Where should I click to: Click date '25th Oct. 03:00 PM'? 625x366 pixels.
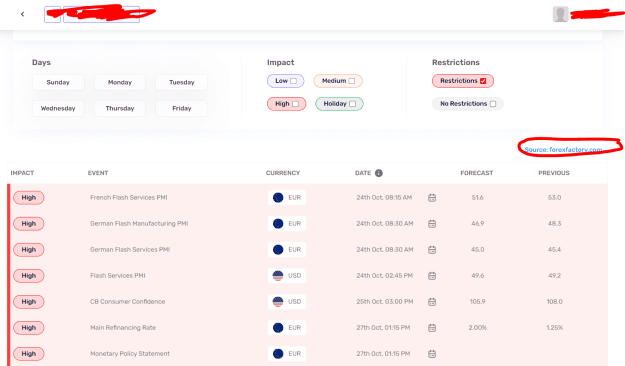[x=385, y=302]
